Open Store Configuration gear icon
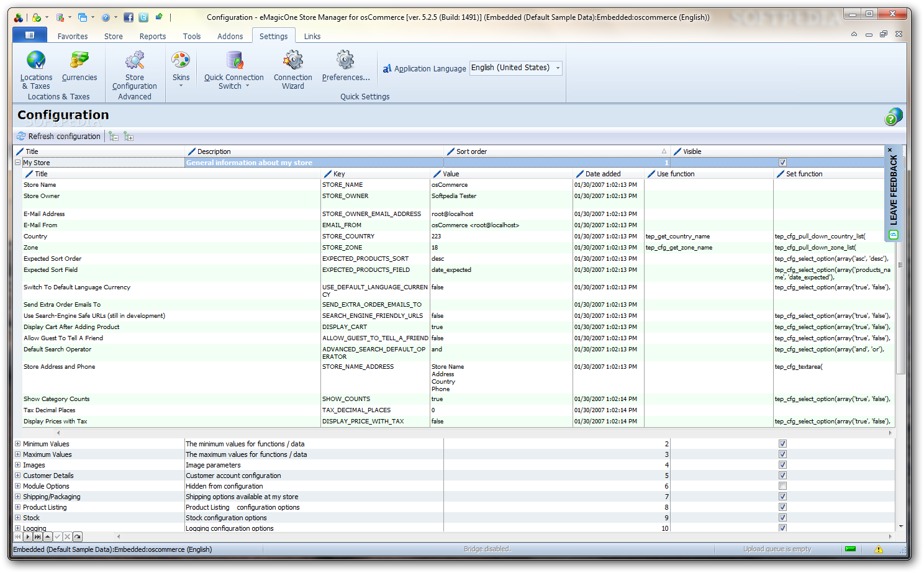 pos(134,60)
